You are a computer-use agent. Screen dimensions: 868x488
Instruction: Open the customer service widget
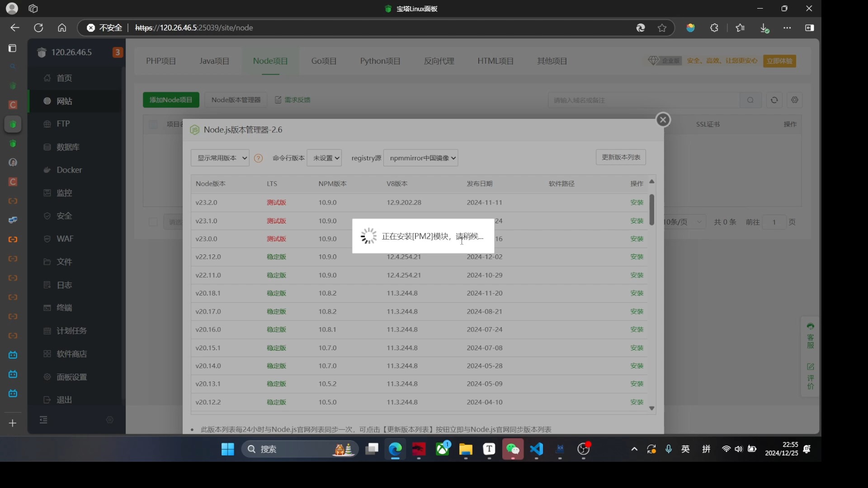[810, 337]
